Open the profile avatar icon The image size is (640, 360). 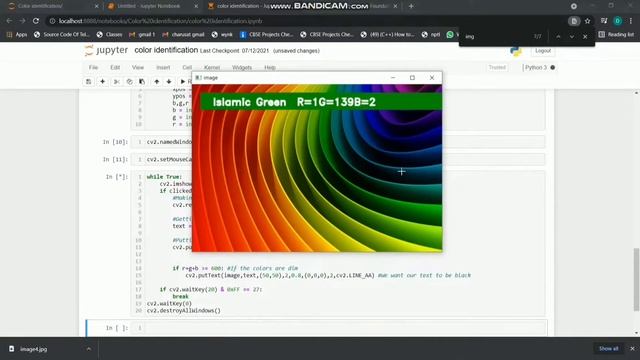tap(618, 21)
